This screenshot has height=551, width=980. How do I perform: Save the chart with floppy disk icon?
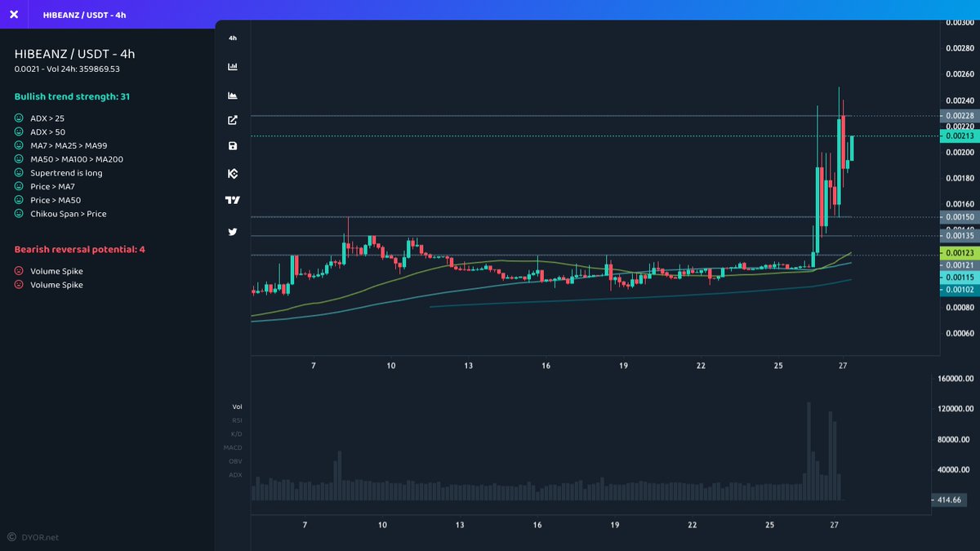233,146
